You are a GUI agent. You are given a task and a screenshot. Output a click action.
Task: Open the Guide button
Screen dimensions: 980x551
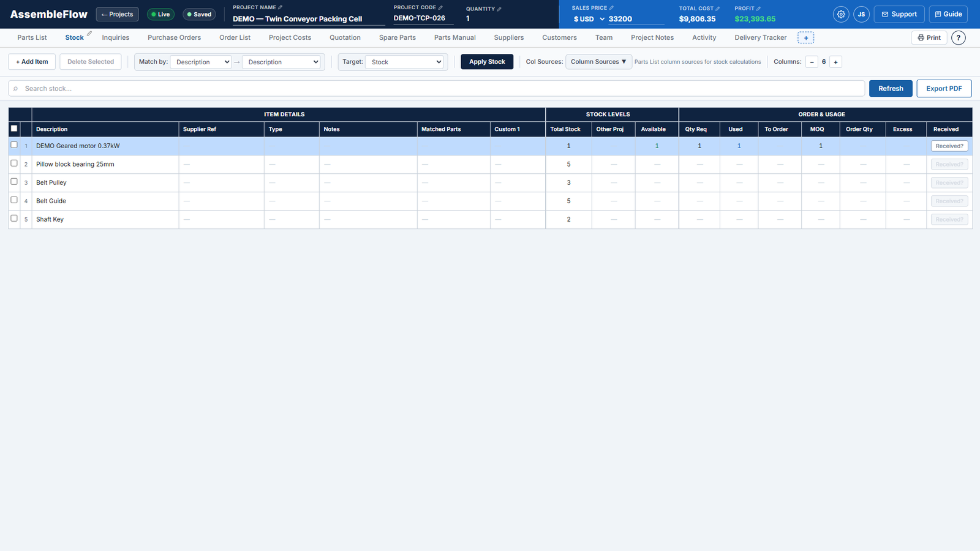[948, 14]
